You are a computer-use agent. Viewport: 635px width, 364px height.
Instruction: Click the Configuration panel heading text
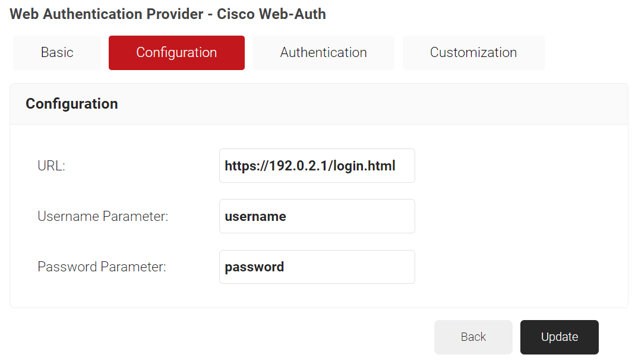[x=72, y=104]
